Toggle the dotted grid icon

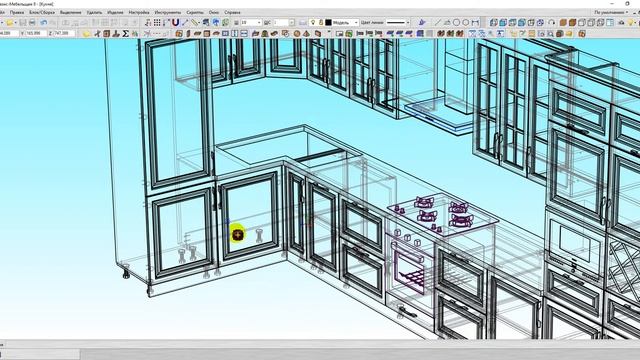pos(157,22)
